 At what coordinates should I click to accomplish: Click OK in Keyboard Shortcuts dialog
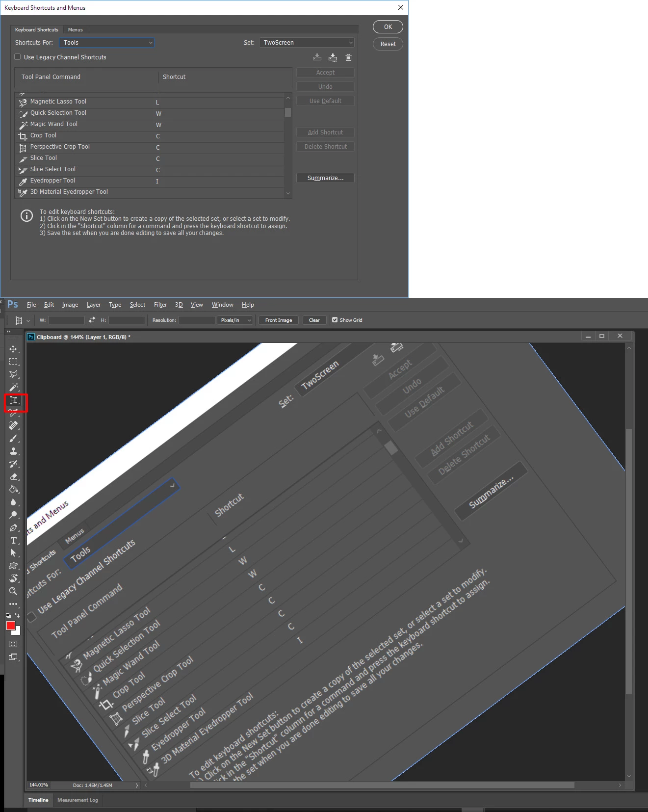point(388,27)
